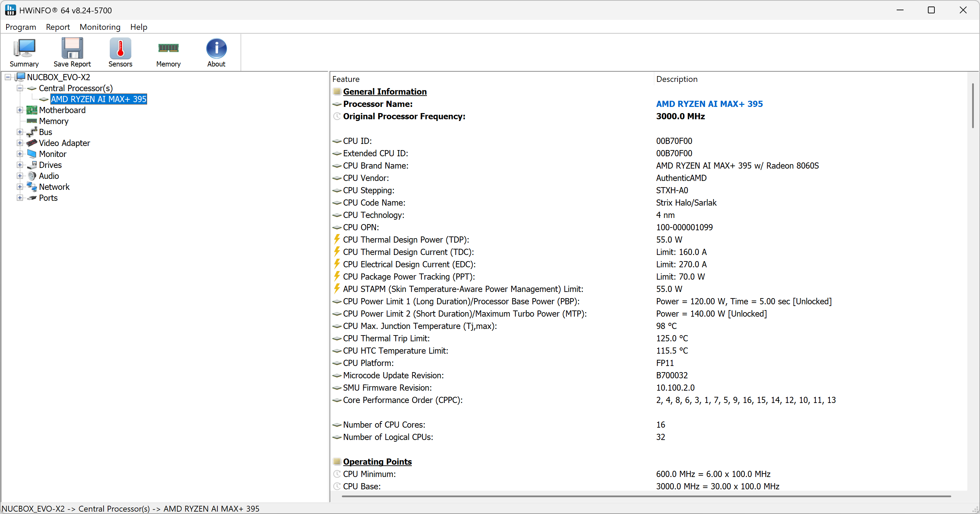
Task: Open the Summary toolbar icon
Action: pyautogui.click(x=24, y=49)
